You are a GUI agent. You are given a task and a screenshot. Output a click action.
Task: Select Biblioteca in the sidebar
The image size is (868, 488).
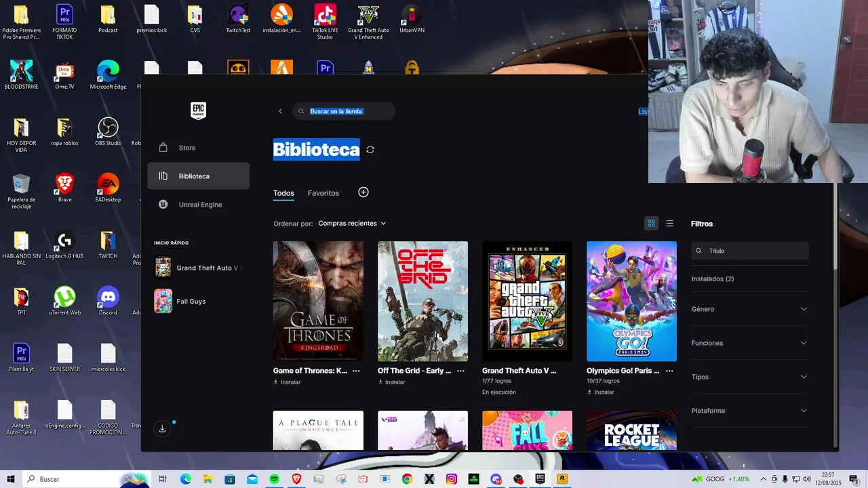tap(198, 176)
